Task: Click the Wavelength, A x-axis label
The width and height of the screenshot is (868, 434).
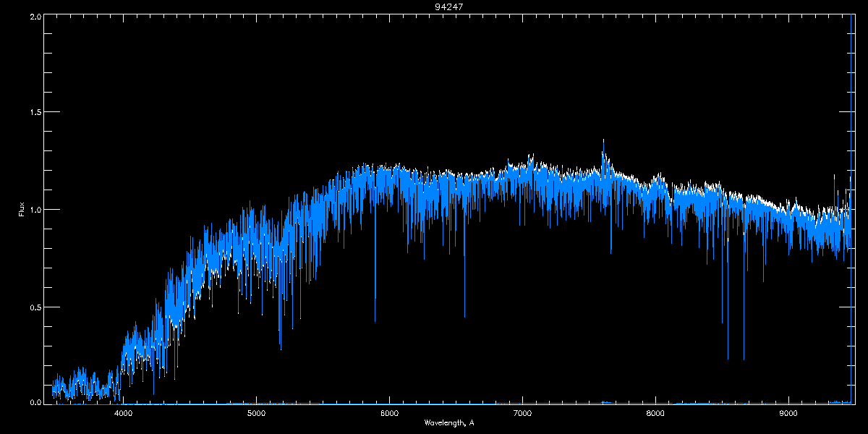Action: pos(449,422)
